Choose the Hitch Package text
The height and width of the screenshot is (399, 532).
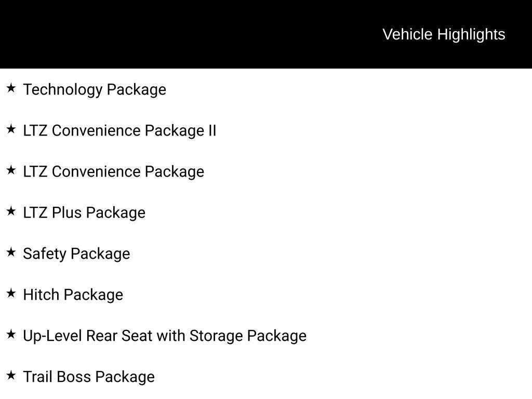pyautogui.click(x=73, y=295)
